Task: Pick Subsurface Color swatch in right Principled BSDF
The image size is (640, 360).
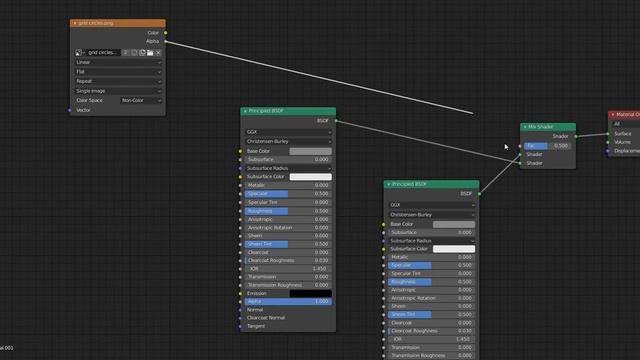Action: click(454, 249)
